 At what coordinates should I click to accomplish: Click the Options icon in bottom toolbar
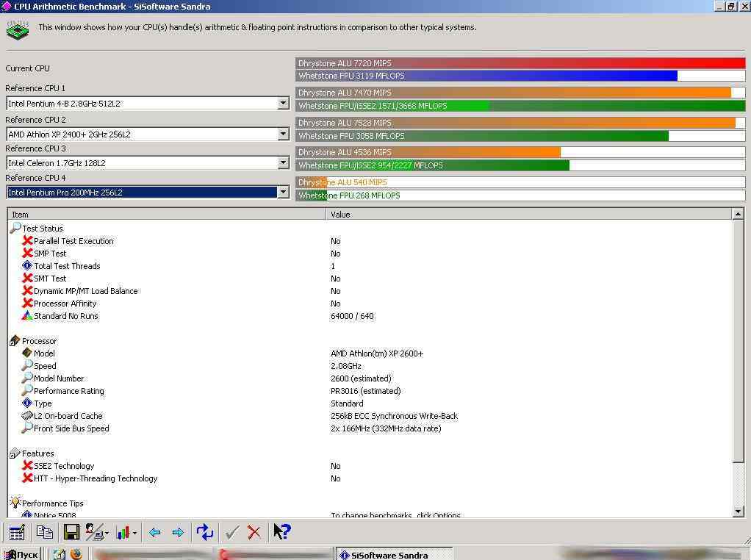(x=17, y=532)
